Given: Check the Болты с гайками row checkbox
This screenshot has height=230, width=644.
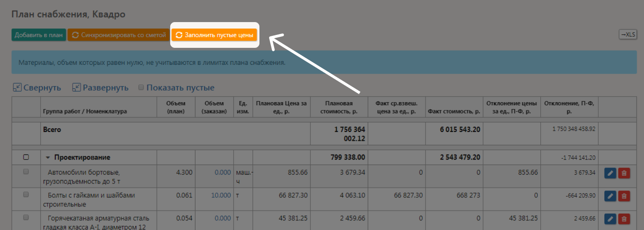Looking at the screenshot, I should [26, 195].
